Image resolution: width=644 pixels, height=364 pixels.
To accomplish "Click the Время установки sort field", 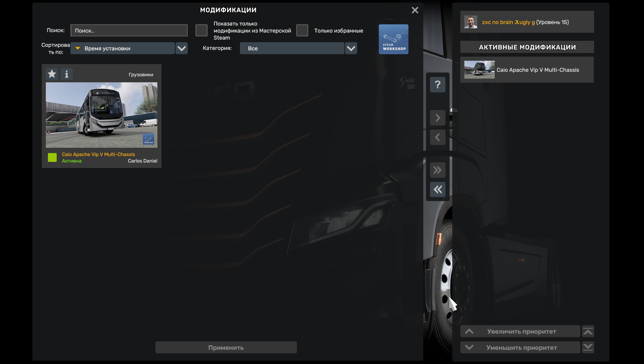I will pyautogui.click(x=123, y=48).
